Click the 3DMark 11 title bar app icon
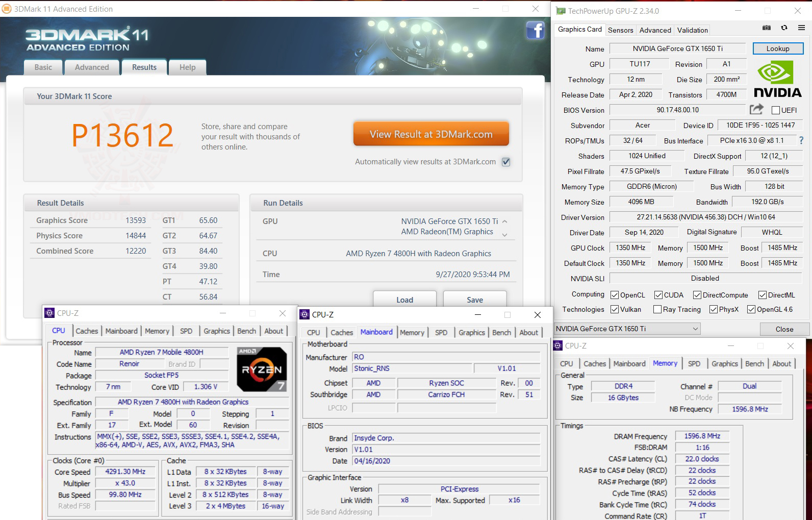 point(7,9)
